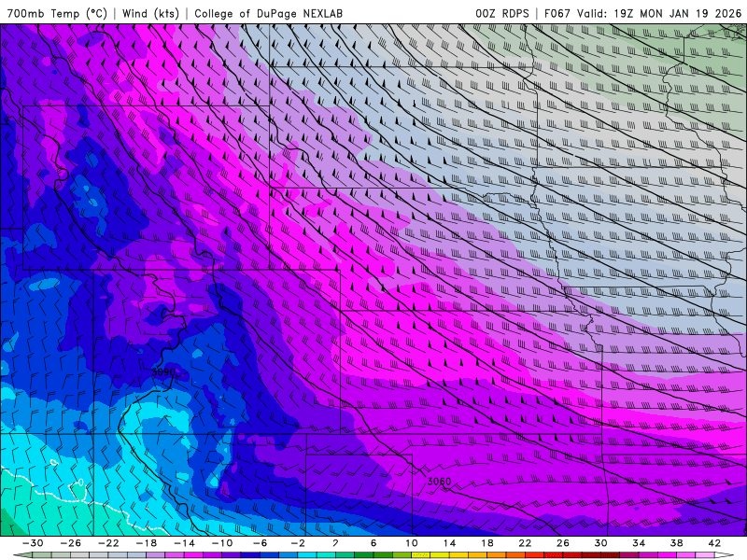The width and height of the screenshot is (747, 560).
Task: Click 'Valid: 19Z MON JAN 19 2026' text
Action: (x=659, y=13)
